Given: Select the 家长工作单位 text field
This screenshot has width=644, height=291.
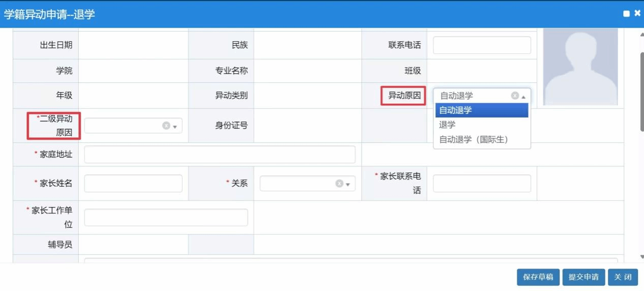Looking at the screenshot, I should [166, 217].
